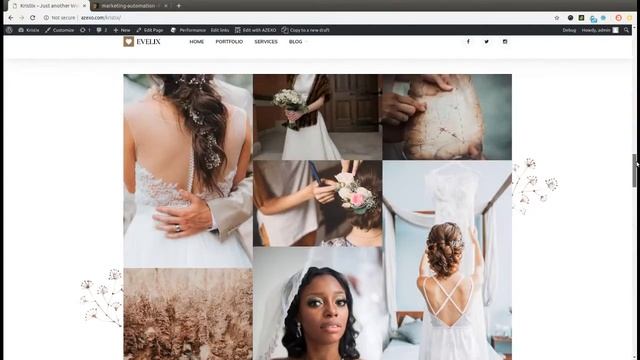Open photo of bride facing hanging wedding dress
This screenshot has width=640, height=360.
click(x=447, y=260)
